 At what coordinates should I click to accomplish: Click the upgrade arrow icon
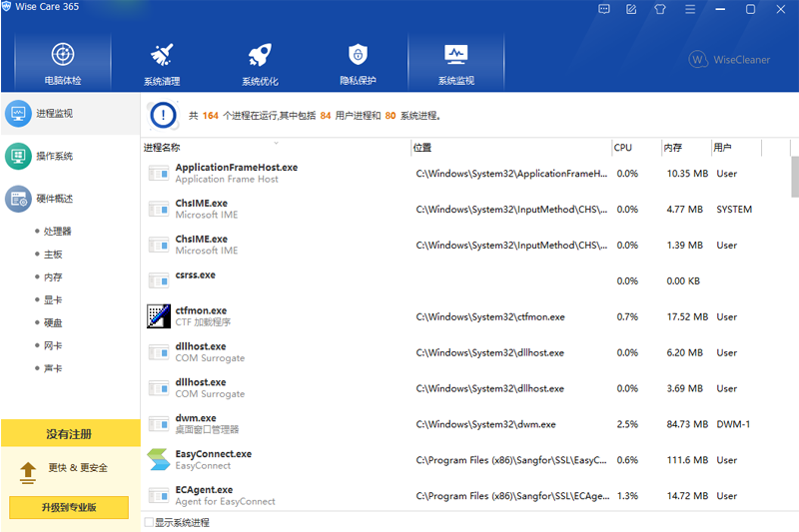(x=28, y=472)
